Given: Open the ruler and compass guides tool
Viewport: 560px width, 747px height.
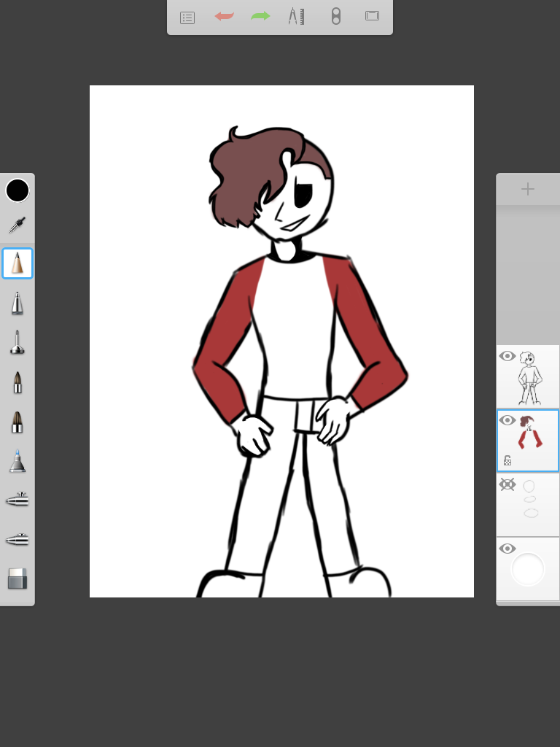Looking at the screenshot, I should tap(296, 16).
